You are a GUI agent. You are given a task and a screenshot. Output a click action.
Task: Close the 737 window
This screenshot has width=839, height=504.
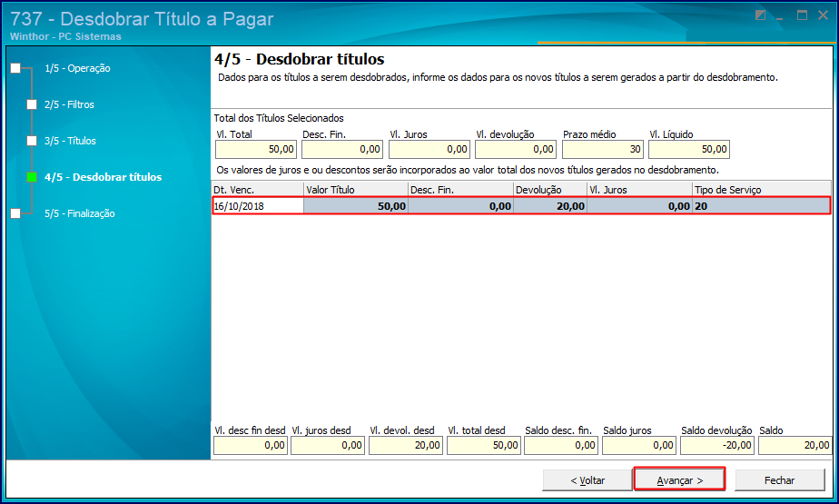823,15
